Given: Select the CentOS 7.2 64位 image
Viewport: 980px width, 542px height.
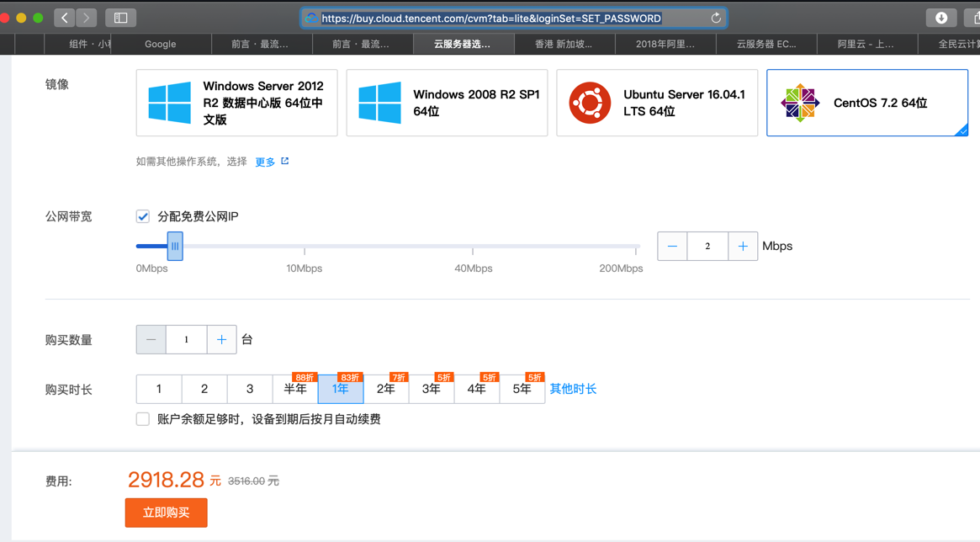Looking at the screenshot, I should tap(866, 103).
